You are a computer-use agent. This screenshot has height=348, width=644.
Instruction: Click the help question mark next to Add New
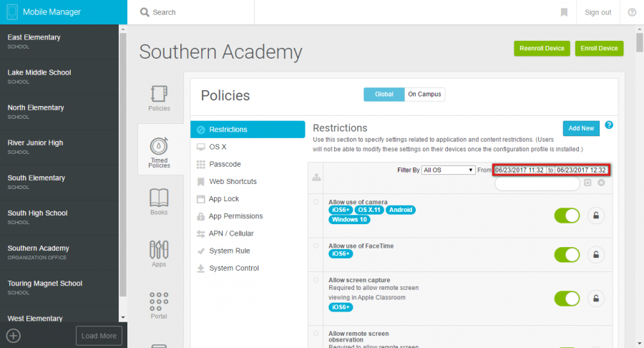coord(609,125)
